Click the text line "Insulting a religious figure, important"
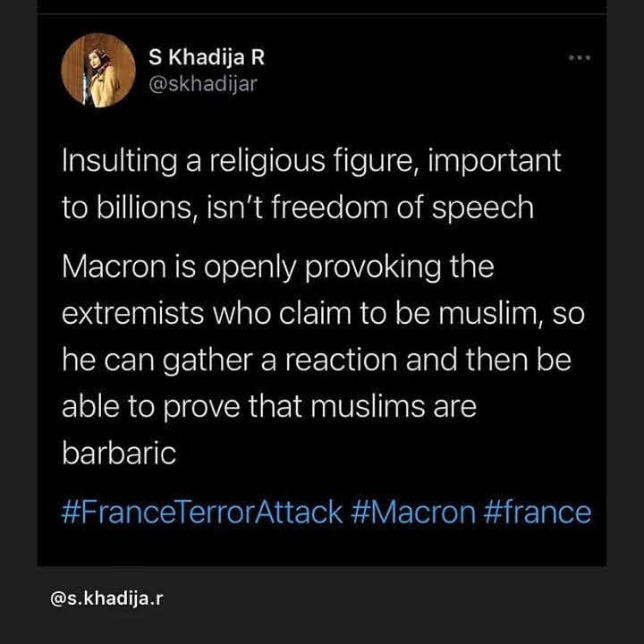 (x=311, y=162)
